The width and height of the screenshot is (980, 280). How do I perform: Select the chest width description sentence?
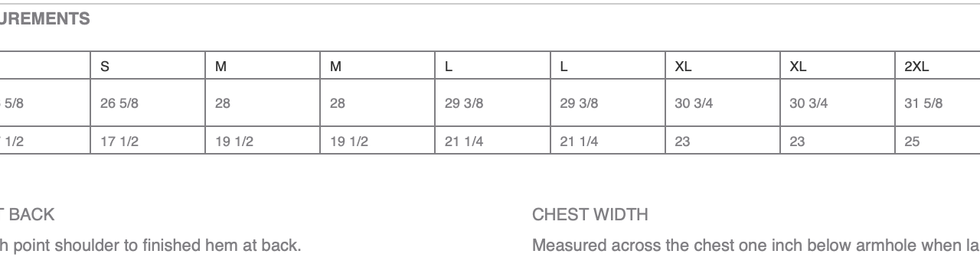coord(756,246)
